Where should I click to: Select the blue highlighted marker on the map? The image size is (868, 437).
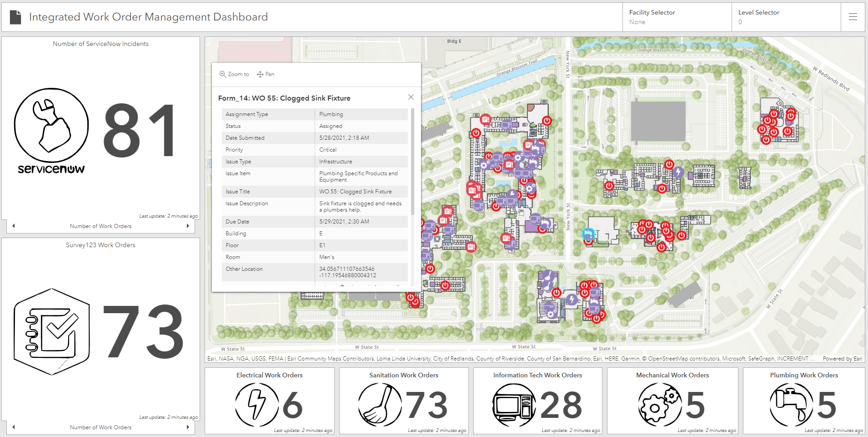[x=588, y=234]
